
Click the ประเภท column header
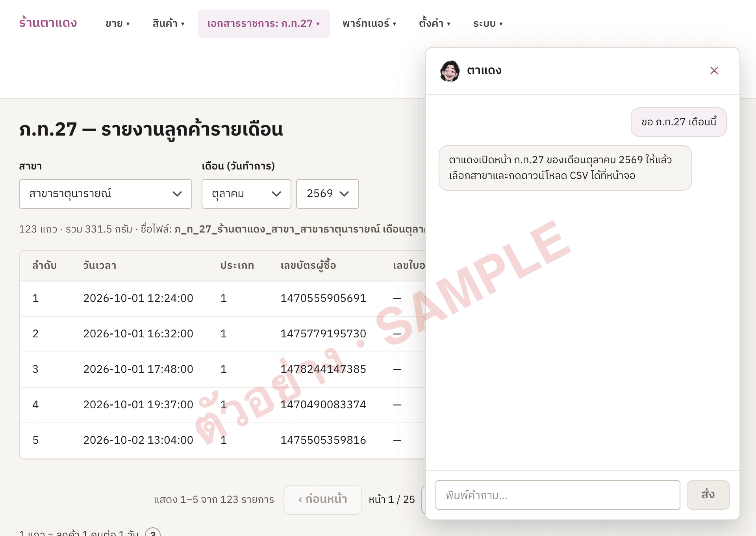[237, 265]
